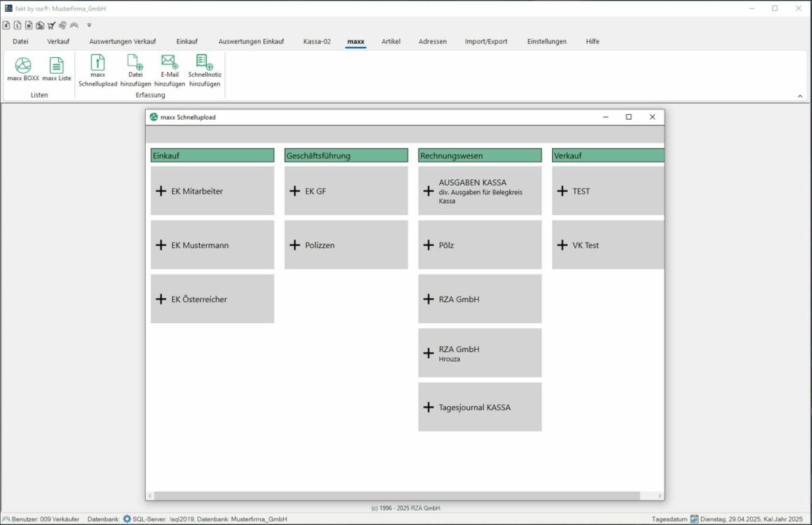Image resolution: width=812 pixels, height=525 pixels.
Task: Click the AUSGABEN KASSA tile
Action: pos(480,190)
